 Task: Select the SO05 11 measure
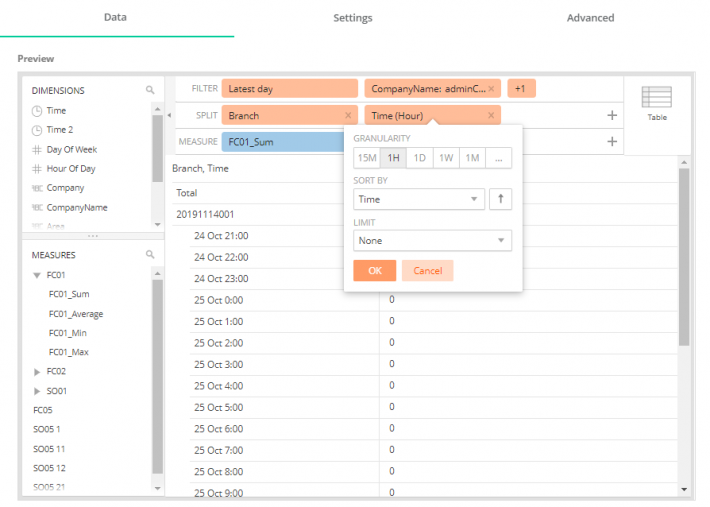pos(49,449)
